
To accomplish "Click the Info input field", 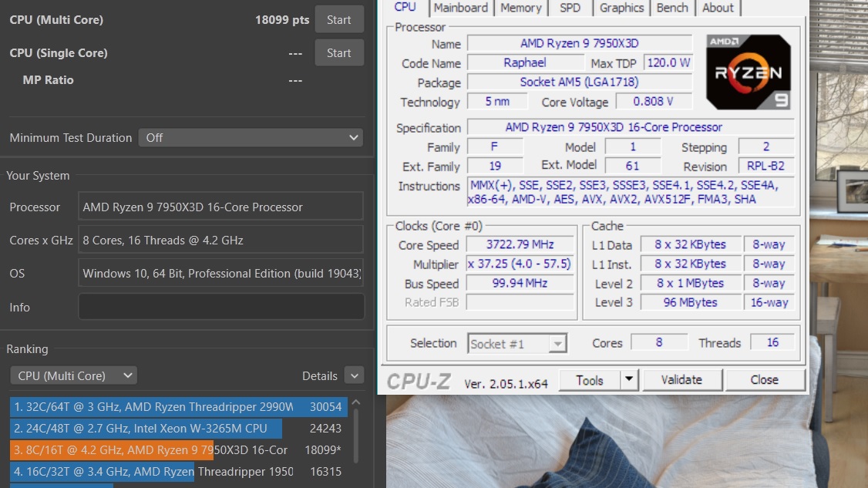I will click(221, 307).
